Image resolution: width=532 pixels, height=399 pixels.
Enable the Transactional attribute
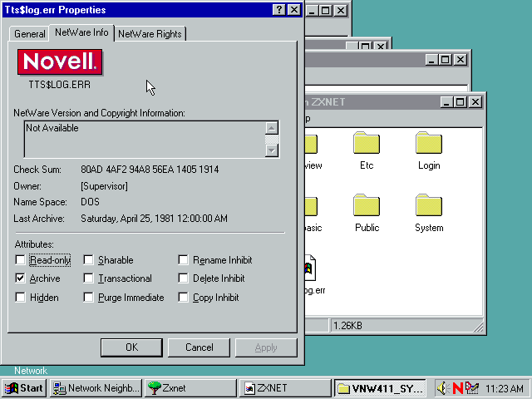coord(88,278)
